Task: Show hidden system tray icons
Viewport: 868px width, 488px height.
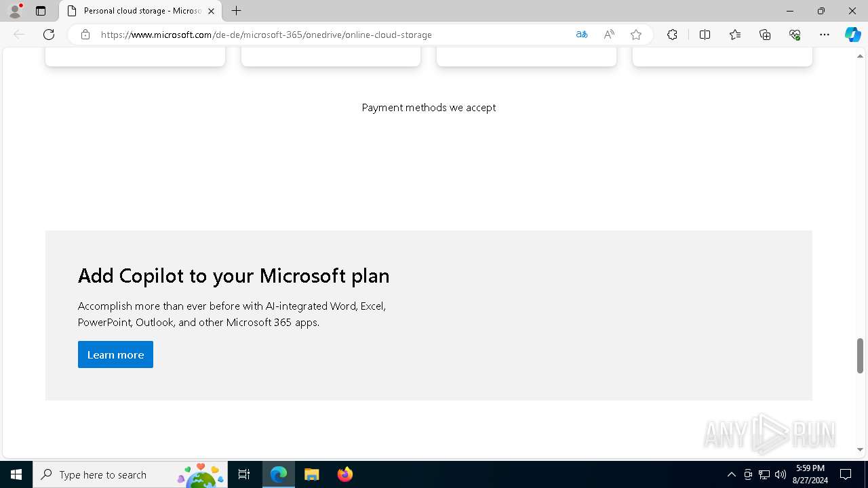Action: [731, 474]
